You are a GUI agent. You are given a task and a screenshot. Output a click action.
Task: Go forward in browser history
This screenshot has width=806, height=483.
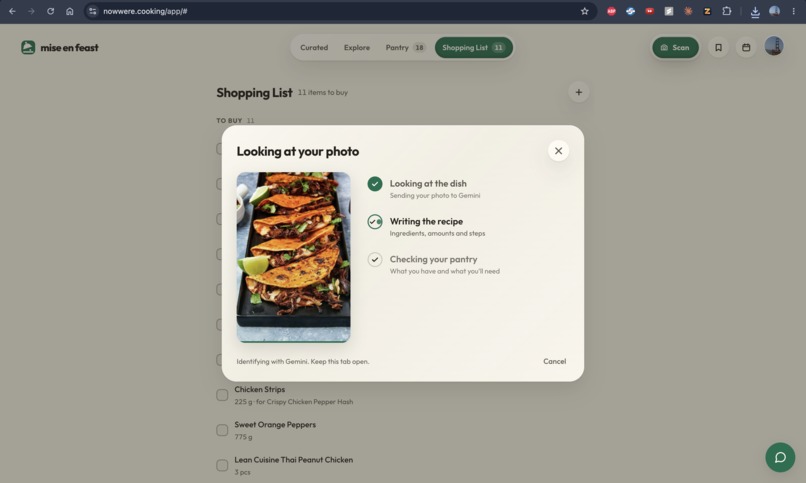pos(31,11)
